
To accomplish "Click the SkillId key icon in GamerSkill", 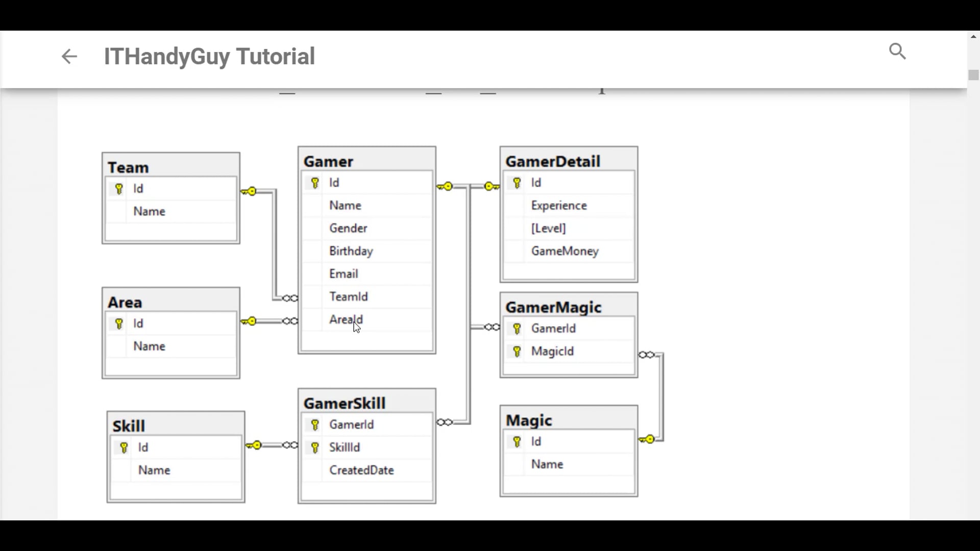I will pyautogui.click(x=315, y=447).
